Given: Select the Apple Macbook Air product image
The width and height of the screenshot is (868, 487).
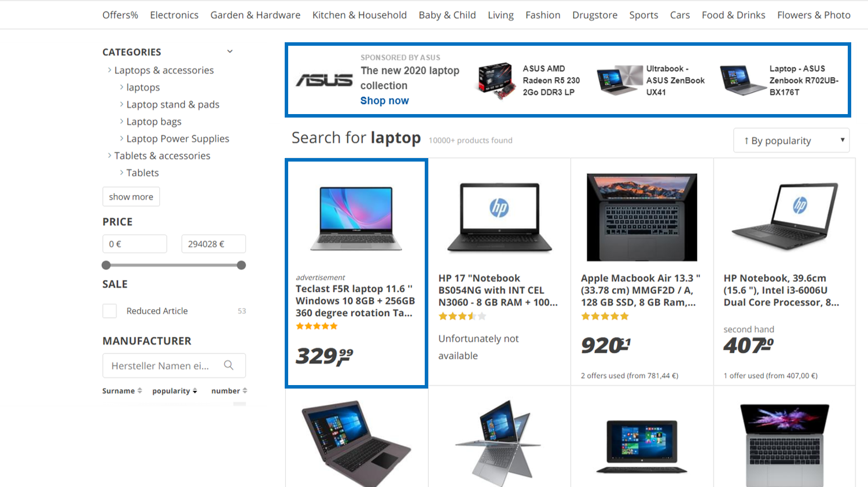Looking at the screenshot, I should tap(642, 217).
